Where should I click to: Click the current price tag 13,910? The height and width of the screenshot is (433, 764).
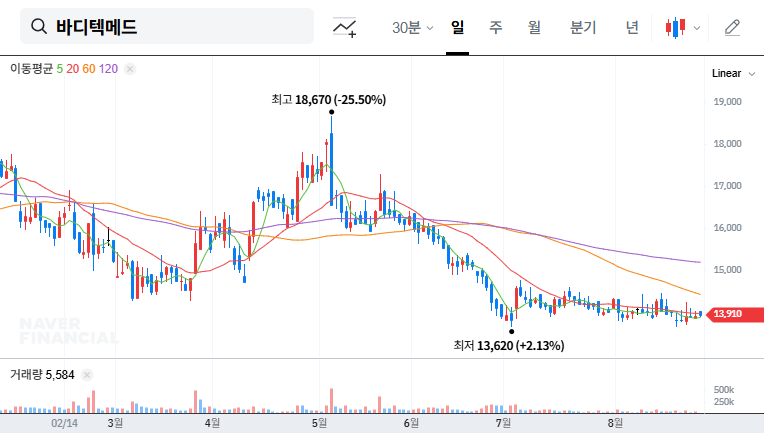click(735, 314)
